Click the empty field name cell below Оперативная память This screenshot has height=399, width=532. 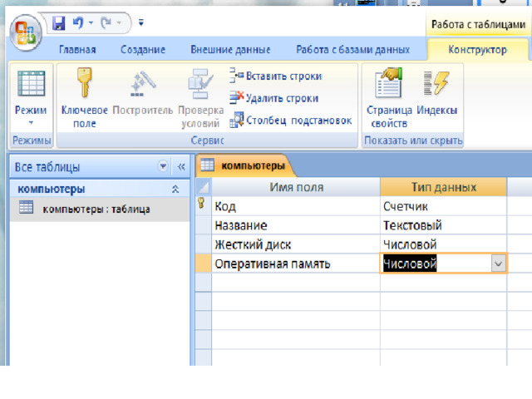[296, 283]
